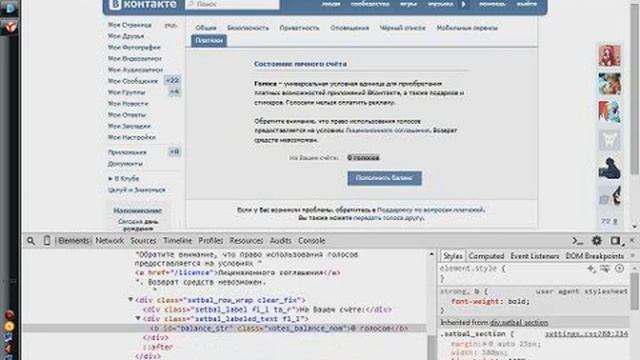640x360 pixels.
Task: Select the balance_str b element row
Action: (x=224, y=328)
